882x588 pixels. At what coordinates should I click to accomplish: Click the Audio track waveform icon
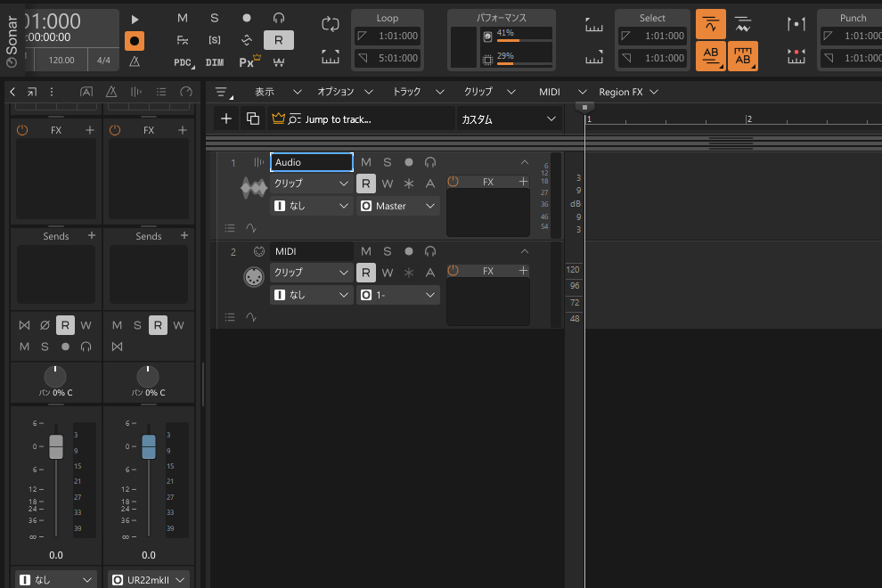(254, 188)
